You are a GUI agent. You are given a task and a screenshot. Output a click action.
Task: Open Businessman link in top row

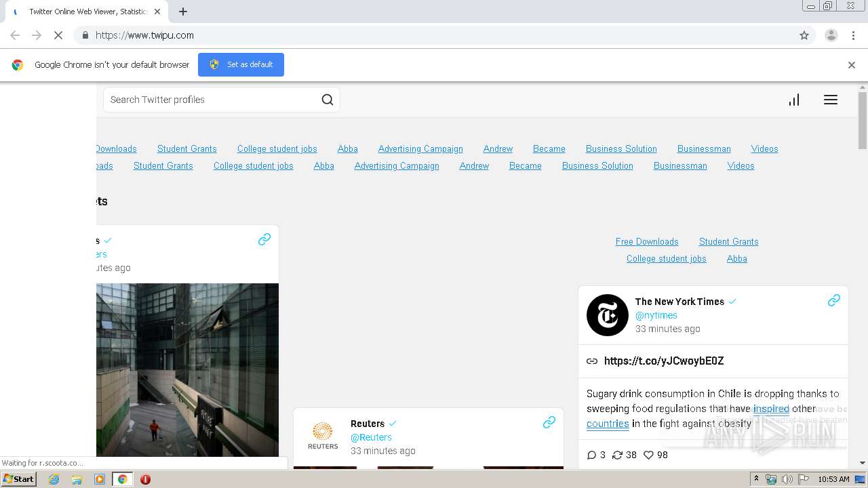pyautogui.click(x=704, y=148)
